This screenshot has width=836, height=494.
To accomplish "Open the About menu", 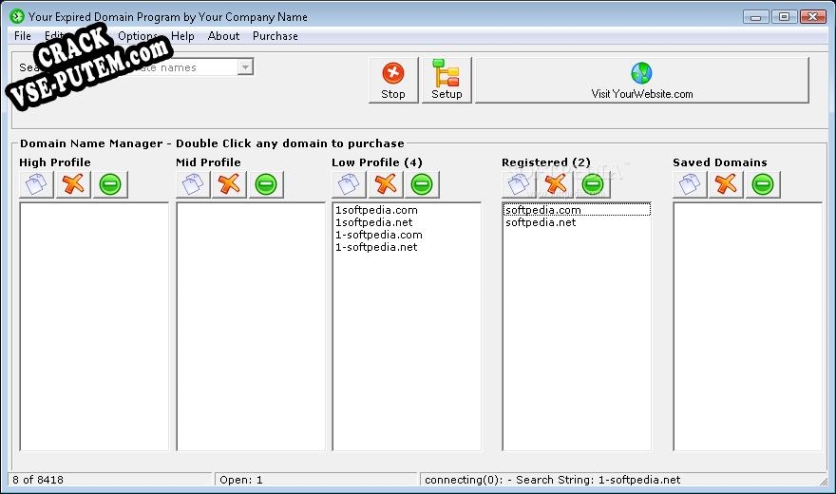I will pyautogui.click(x=223, y=36).
